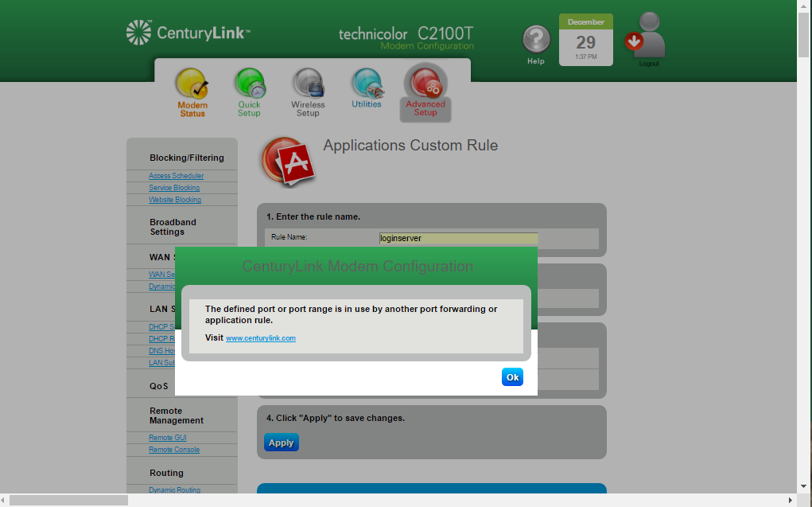The image size is (812, 507).
Task: Click the Remote Management sidebar heading
Action: pyautogui.click(x=176, y=415)
